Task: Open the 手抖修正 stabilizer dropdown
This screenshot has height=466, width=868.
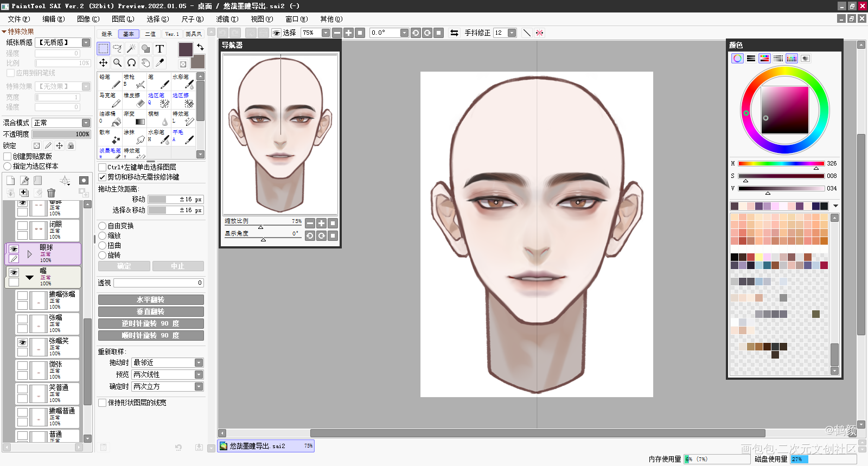Action: point(512,33)
